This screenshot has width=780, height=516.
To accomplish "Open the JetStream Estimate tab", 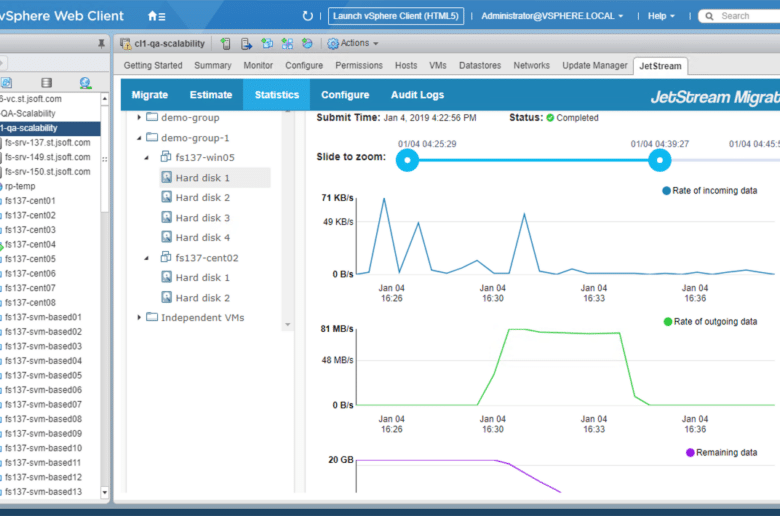I will point(211,95).
